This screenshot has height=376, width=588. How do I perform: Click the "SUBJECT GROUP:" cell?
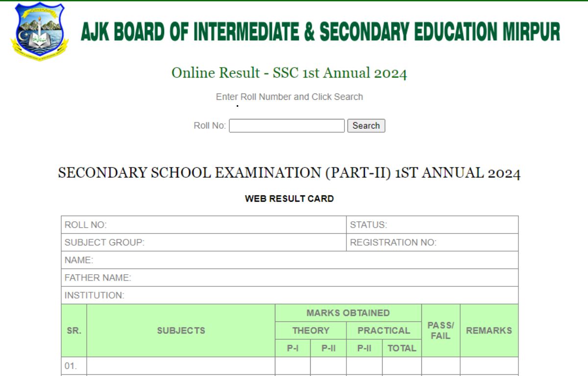tap(204, 242)
